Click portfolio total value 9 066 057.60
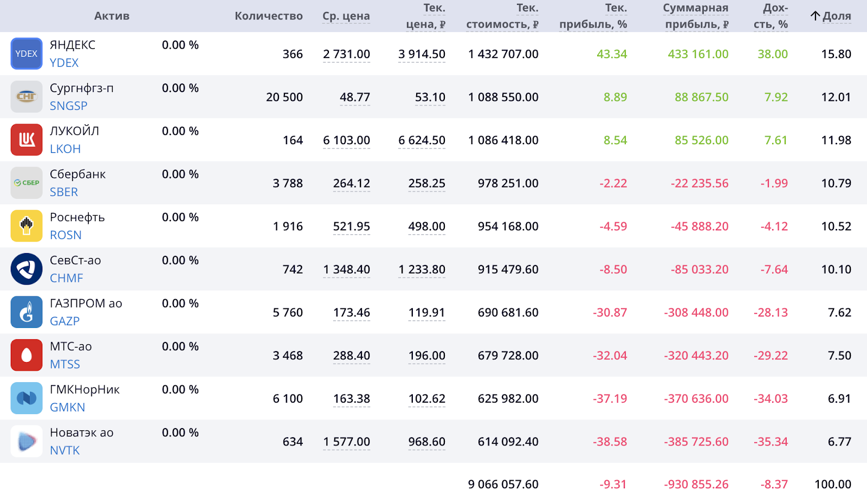Screen dimensions: 867x504 coord(503,484)
